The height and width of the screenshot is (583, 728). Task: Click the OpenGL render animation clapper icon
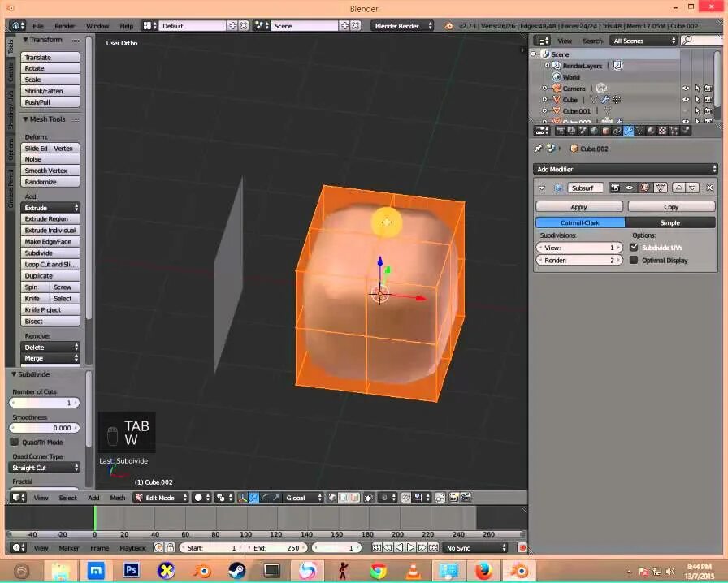click(x=466, y=498)
